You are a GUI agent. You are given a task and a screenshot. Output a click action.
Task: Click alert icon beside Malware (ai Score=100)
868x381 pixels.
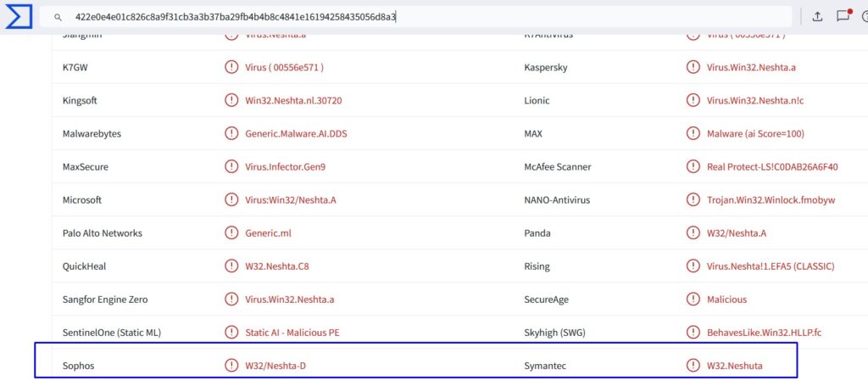tap(693, 133)
